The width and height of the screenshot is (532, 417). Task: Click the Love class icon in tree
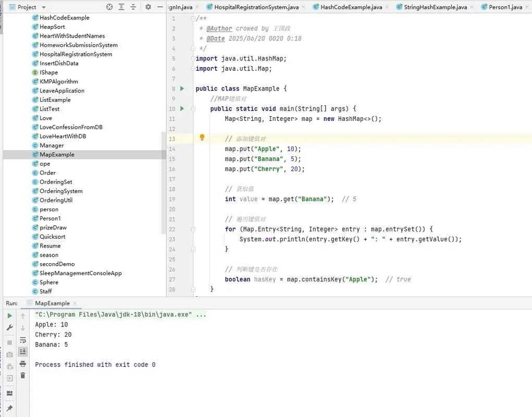pyautogui.click(x=35, y=118)
